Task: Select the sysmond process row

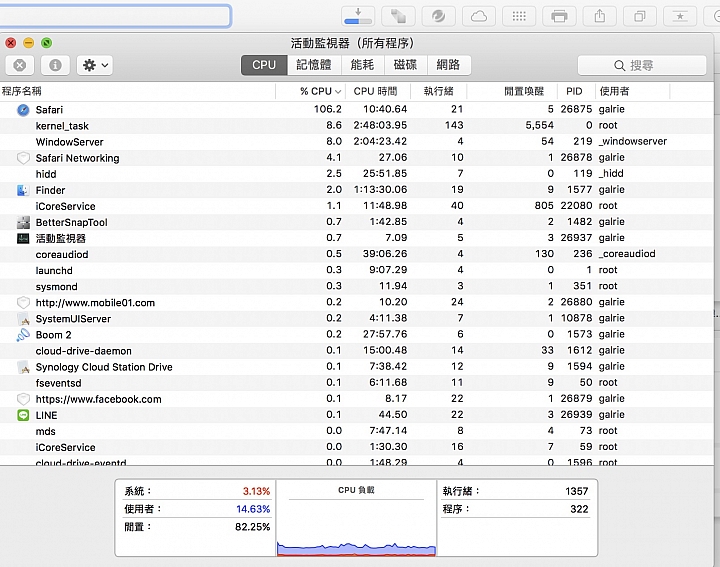Action: click(357, 286)
